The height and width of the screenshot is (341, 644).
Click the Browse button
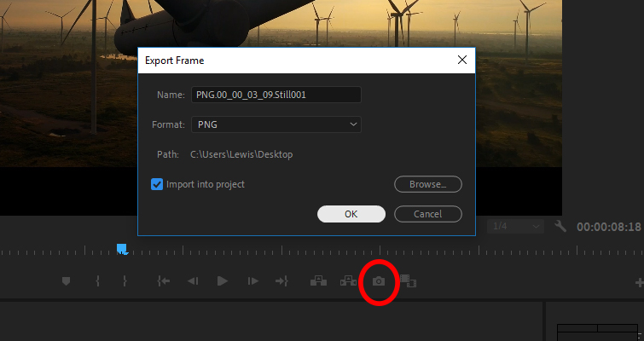click(428, 184)
